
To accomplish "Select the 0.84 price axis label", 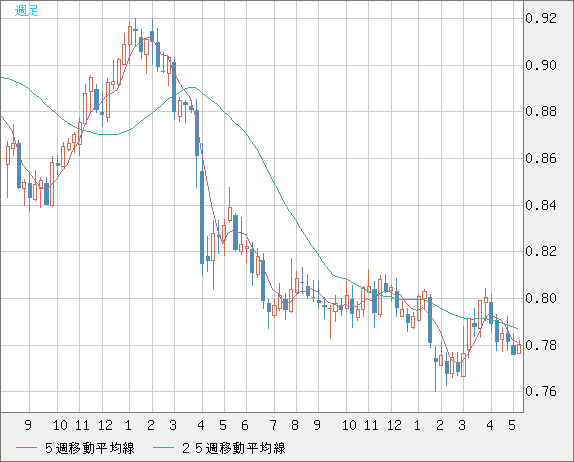I will [541, 205].
